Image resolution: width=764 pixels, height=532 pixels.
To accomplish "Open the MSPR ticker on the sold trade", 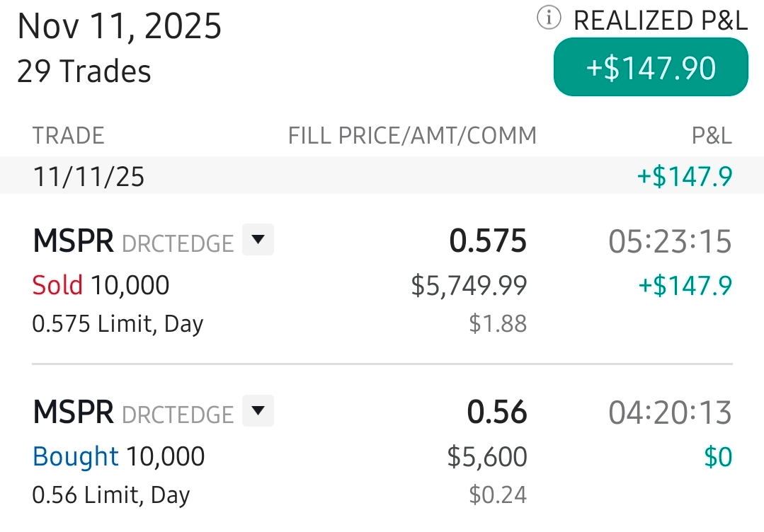I will click(73, 241).
